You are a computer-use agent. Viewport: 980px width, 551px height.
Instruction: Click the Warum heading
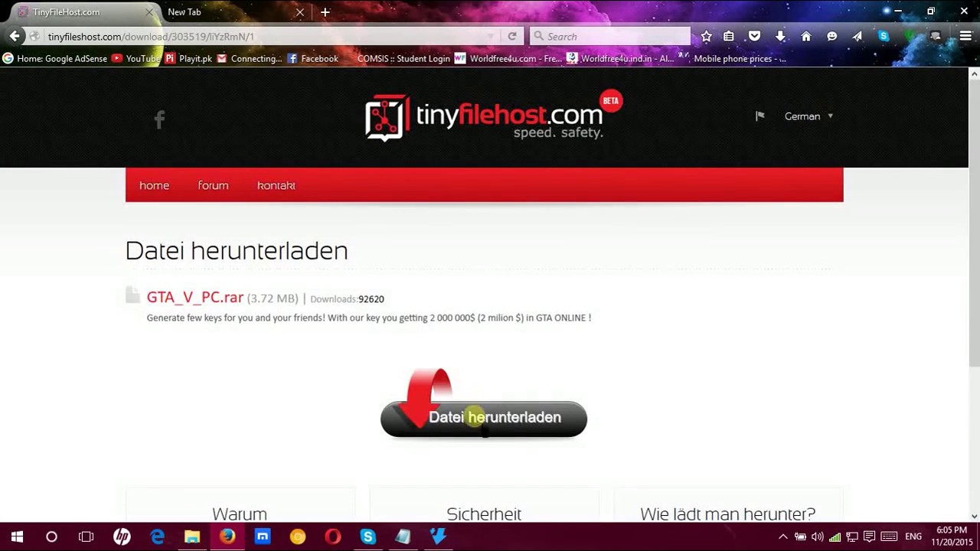coord(240,514)
